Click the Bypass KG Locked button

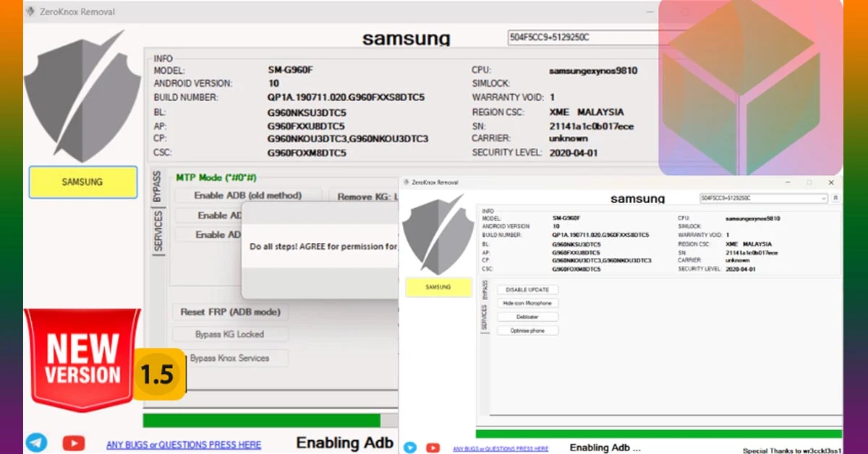tap(230, 335)
